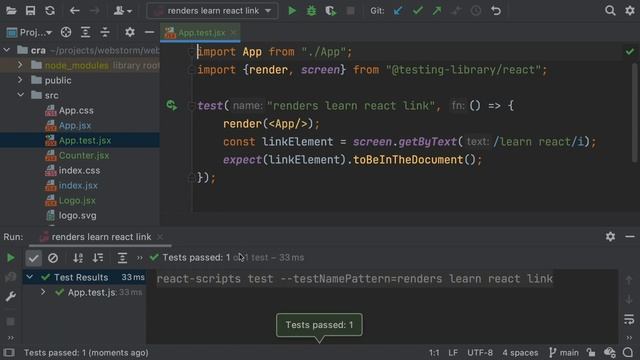Click the LF line separator in the status bar
Screen dimensions: 640x360
(x=453, y=353)
